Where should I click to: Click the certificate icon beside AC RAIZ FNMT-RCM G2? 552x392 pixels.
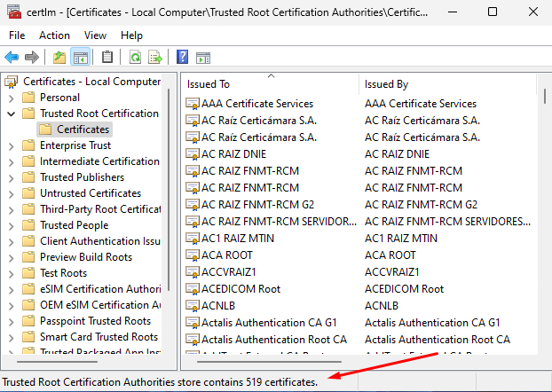tap(193, 205)
